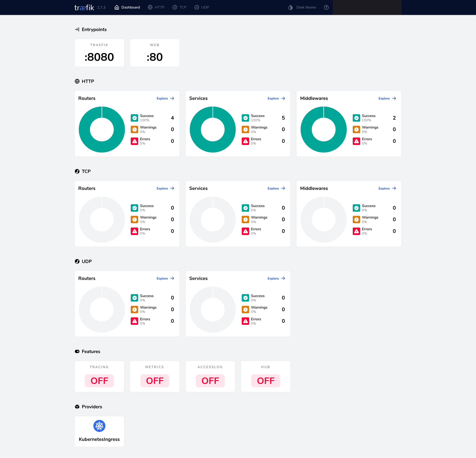Click the Features section toggle icon
The height and width of the screenshot is (458, 476).
coord(77,352)
